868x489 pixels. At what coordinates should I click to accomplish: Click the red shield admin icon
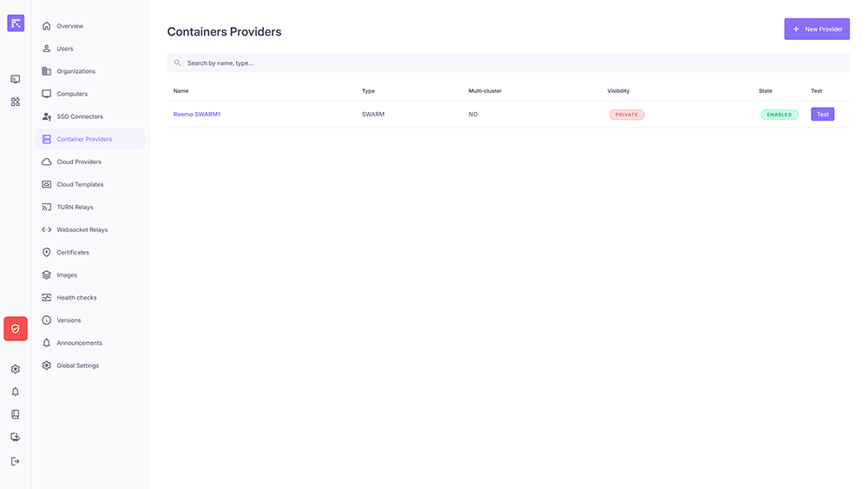(x=16, y=328)
